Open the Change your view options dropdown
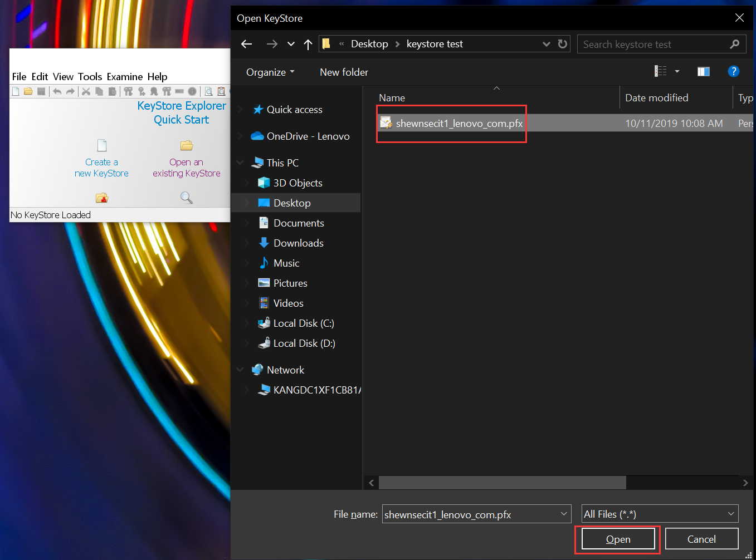 (677, 71)
